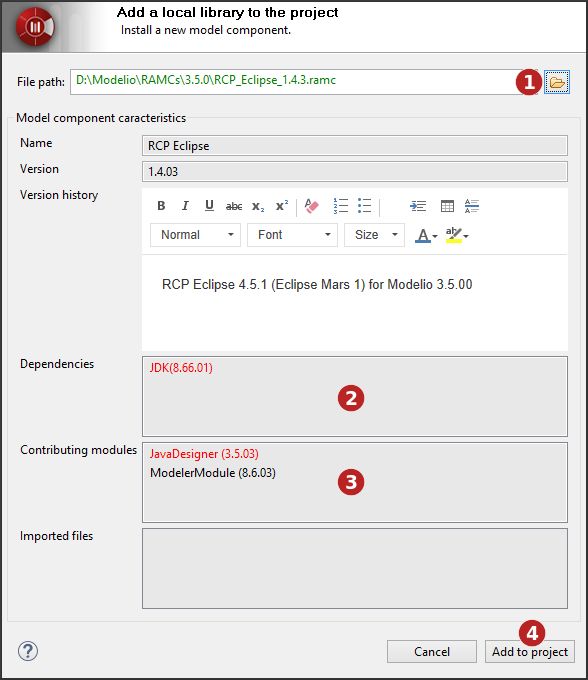Apply strikethrough formatting

tap(234, 206)
